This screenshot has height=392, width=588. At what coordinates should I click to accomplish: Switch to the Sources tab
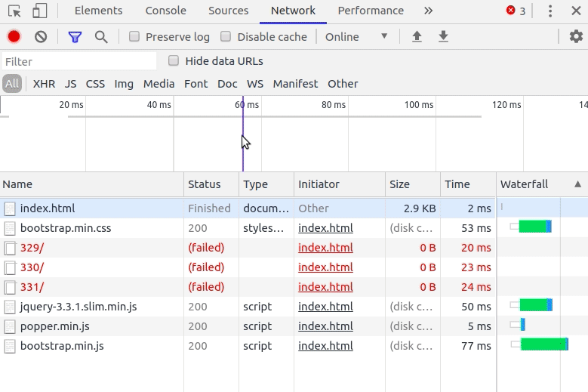(x=229, y=11)
